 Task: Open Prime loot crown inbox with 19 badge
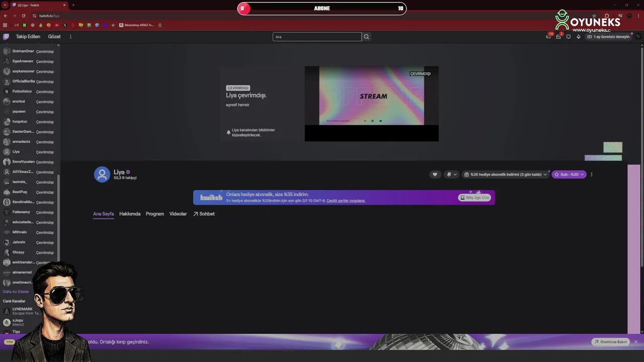coord(548,36)
